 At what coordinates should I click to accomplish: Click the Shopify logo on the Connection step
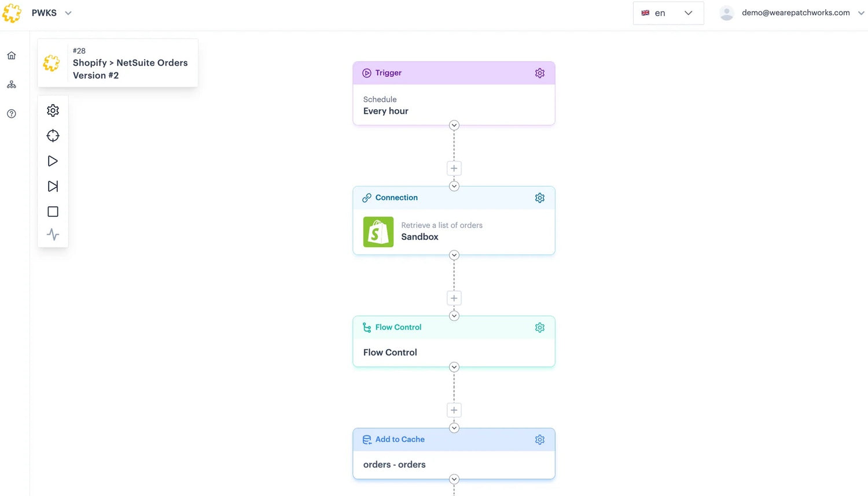378,231
